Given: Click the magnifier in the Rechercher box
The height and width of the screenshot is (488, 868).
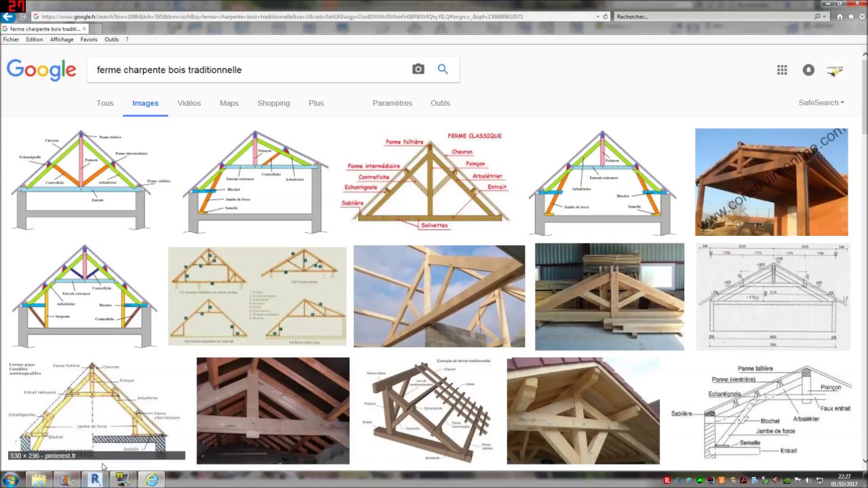Looking at the screenshot, I should [x=818, y=16].
